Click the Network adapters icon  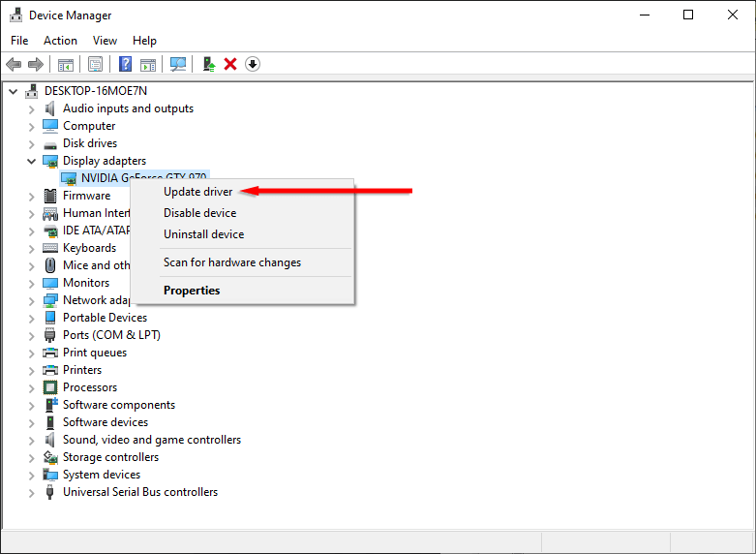(50, 300)
